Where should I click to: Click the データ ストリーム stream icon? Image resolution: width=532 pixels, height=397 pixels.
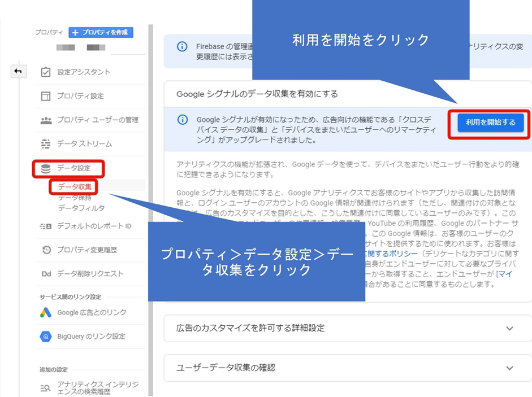(x=46, y=144)
